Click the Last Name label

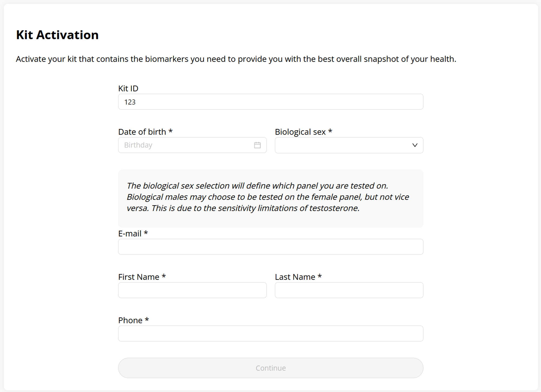[x=298, y=277]
